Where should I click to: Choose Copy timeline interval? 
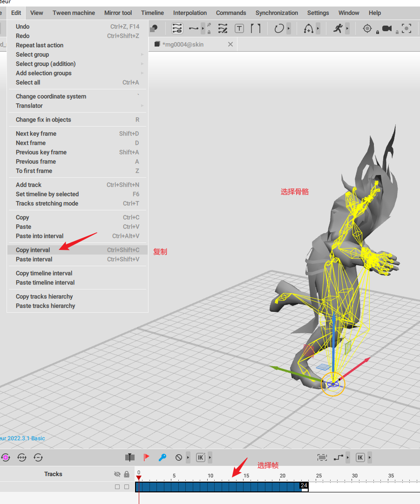pos(77,273)
